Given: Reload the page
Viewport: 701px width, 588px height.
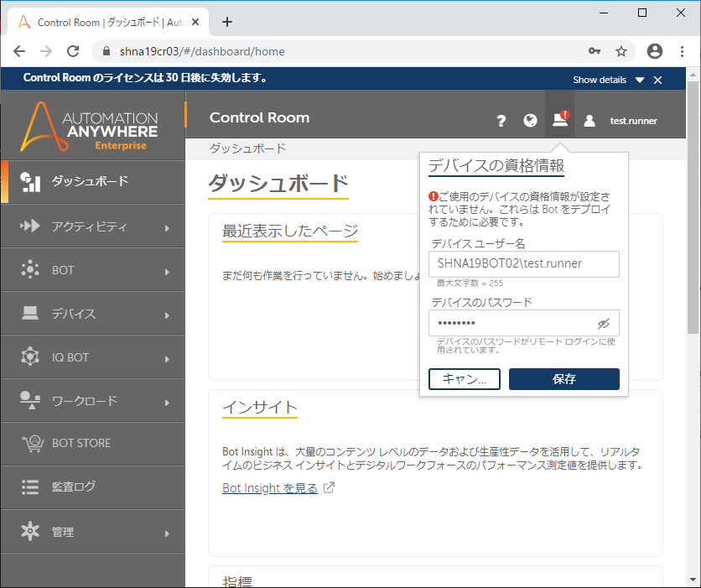Looking at the screenshot, I should [73, 51].
